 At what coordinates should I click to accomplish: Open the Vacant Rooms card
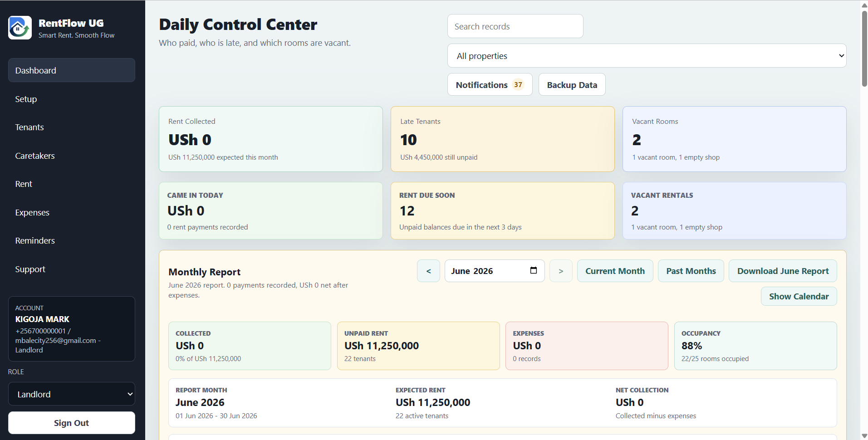pyautogui.click(x=735, y=139)
